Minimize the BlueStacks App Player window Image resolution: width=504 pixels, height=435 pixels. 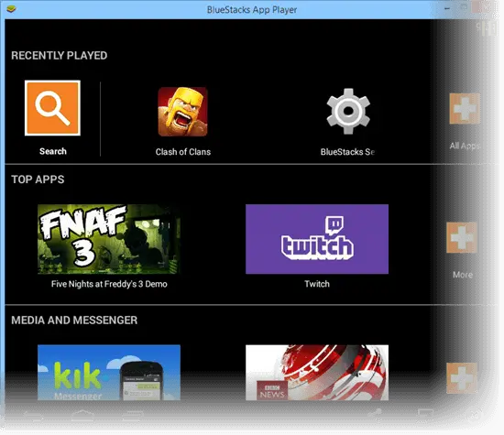(447, 8)
